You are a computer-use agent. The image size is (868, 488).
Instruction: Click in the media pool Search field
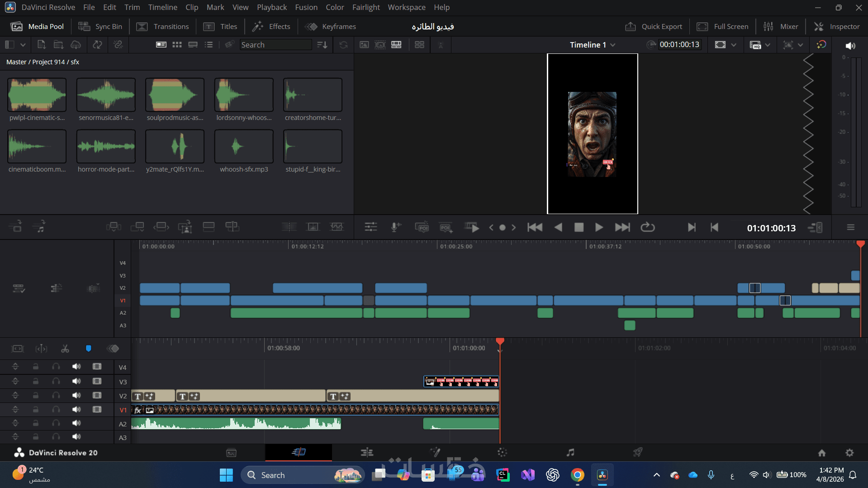pyautogui.click(x=275, y=44)
